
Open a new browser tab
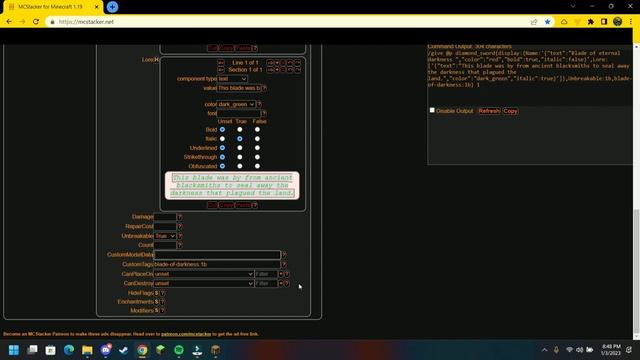pos(112,7)
